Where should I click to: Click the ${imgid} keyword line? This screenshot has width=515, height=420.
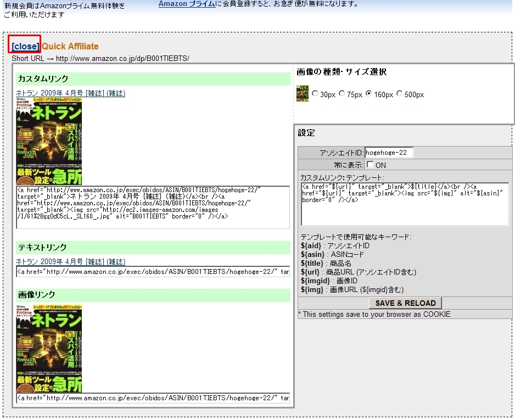click(x=329, y=281)
